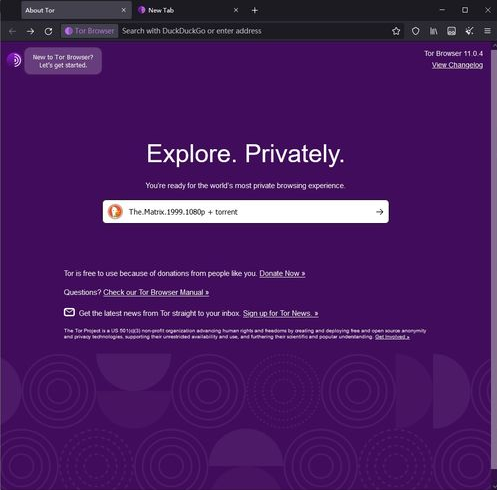Close the browser window

coord(487,10)
